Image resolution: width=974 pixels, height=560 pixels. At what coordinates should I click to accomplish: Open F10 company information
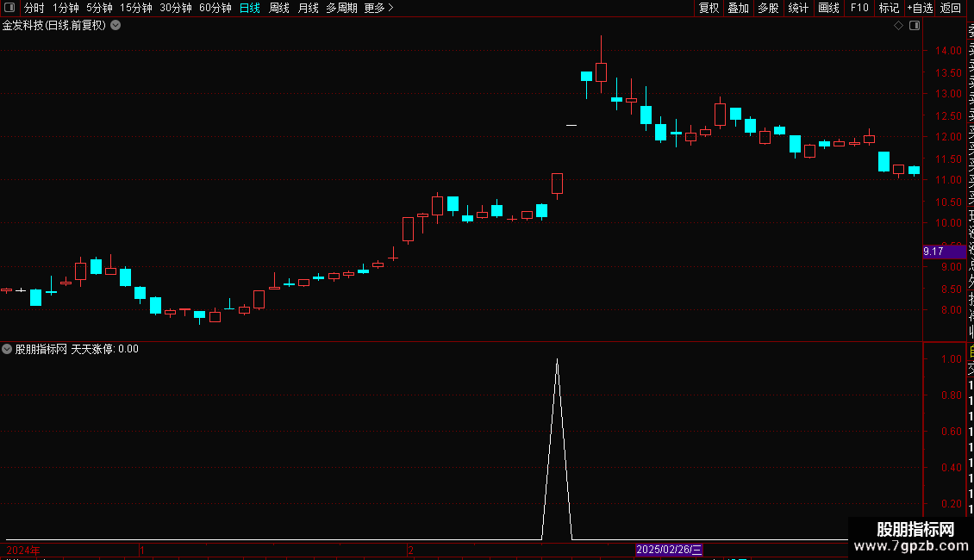859,8
